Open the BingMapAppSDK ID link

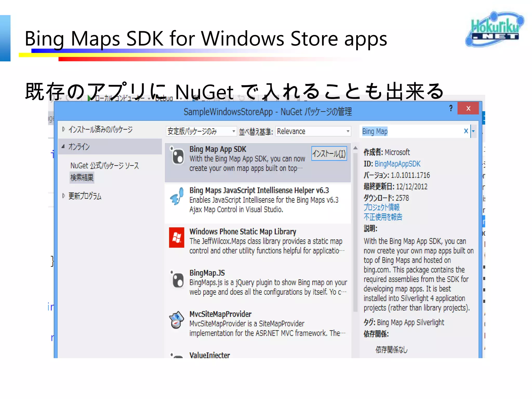(397, 164)
